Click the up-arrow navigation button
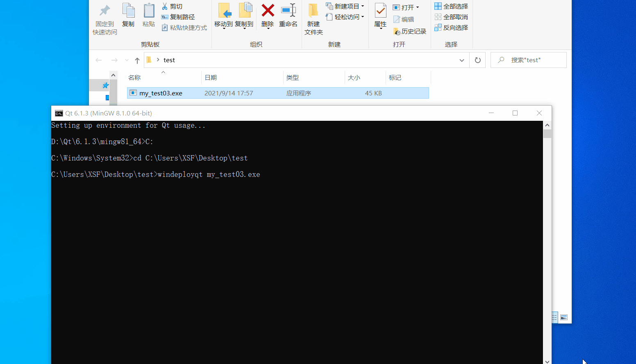The height and width of the screenshot is (364, 636). [136, 60]
